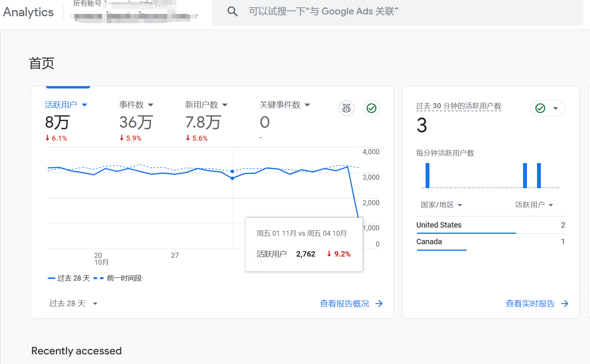Screen dimensions: 590x364
Task: Click inside the search field
Action: point(348,11)
